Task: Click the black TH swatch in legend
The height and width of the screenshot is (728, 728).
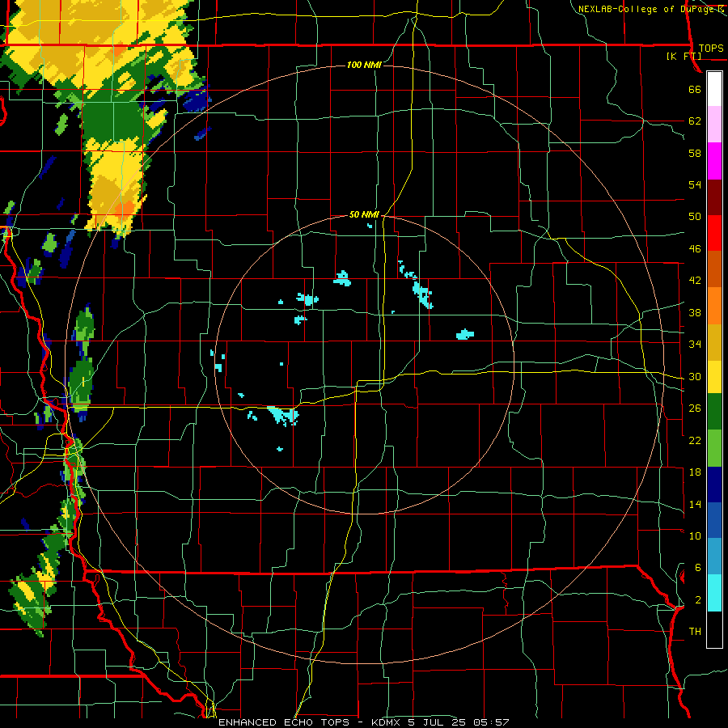Action: click(x=714, y=629)
